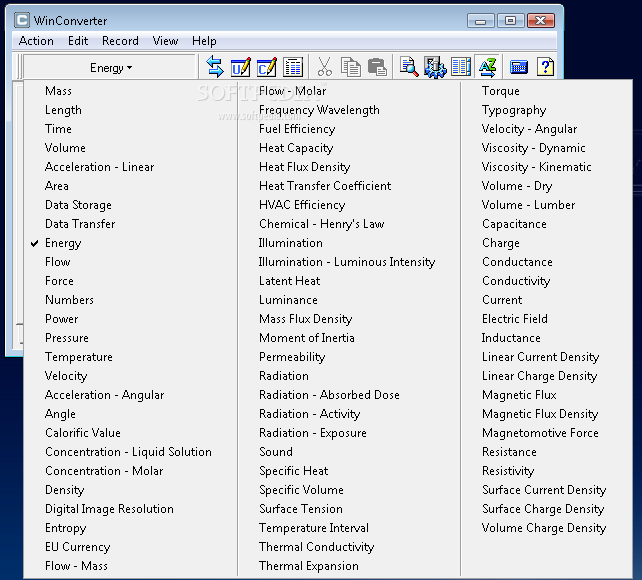Viewport: 642px width, 580px height.
Task: Click the find magnifier document icon
Action: click(409, 67)
